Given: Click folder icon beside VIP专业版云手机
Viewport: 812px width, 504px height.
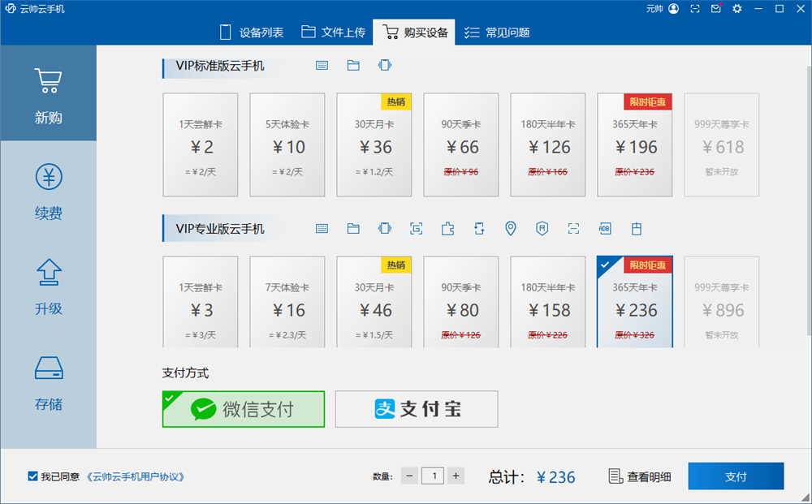Looking at the screenshot, I should click(353, 228).
